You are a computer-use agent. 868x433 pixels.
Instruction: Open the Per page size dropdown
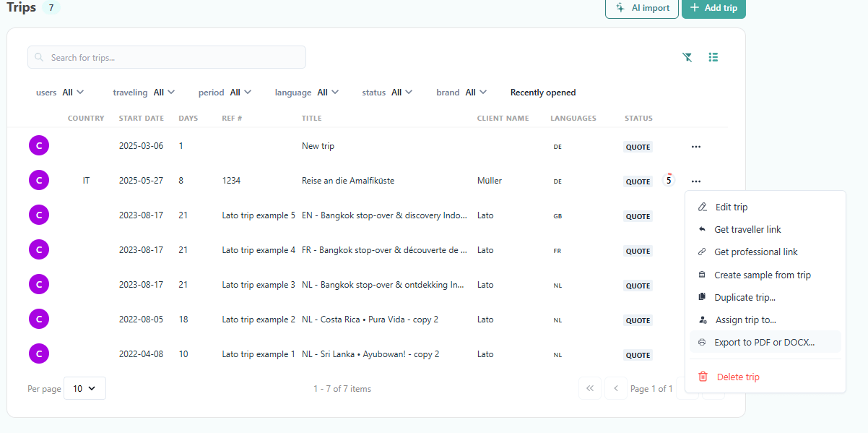(x=84, y=388)
